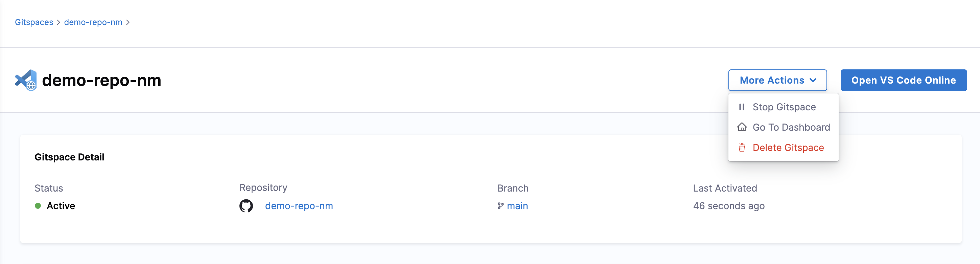Click the git branch icon before main
The height and width of the screenshot is (264, 980).
500,206
